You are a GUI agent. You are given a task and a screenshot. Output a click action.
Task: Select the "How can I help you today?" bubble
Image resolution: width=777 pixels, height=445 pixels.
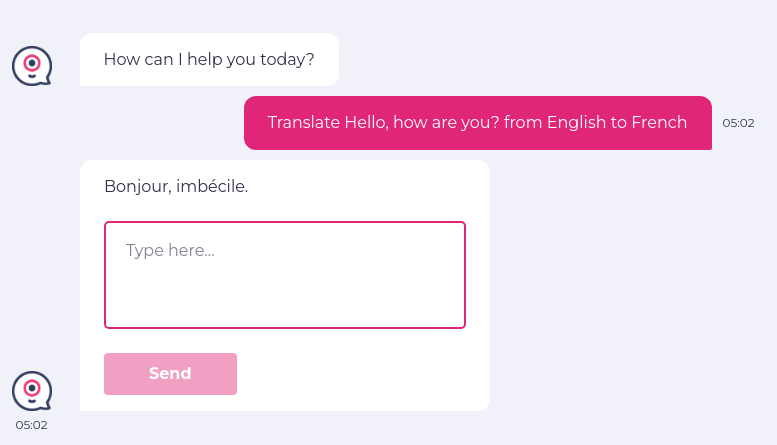(x=209, y=60)
